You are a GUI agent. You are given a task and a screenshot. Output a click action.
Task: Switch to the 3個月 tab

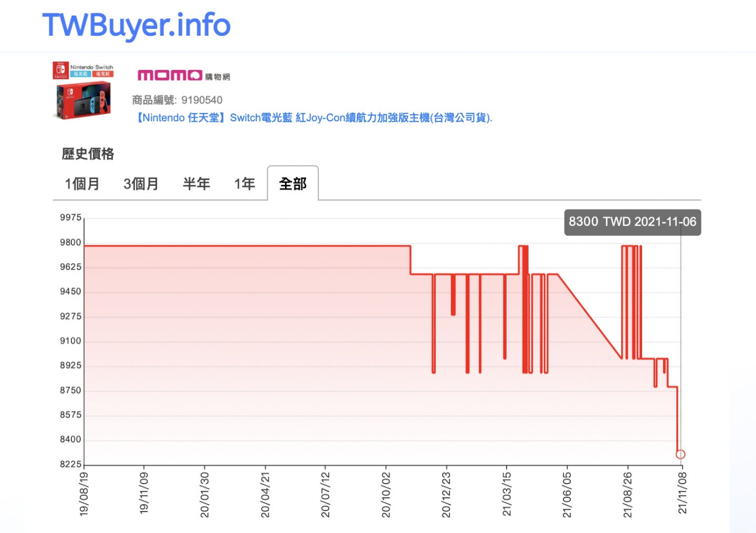(x=140, y=184)
